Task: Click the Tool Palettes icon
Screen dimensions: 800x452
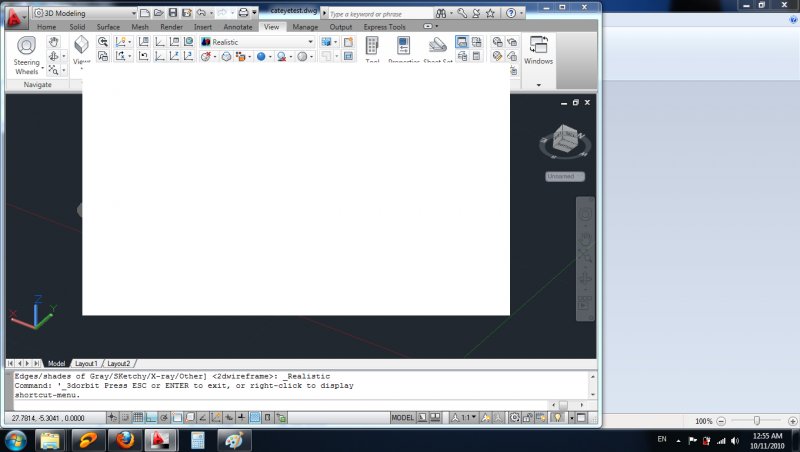Action: tap(372, 45)
